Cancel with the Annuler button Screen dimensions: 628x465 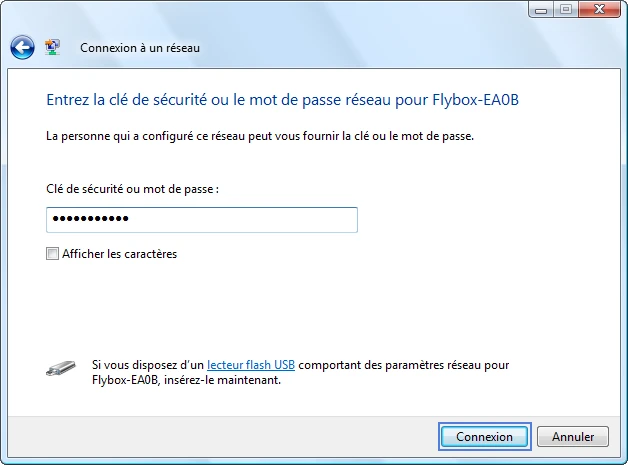(x=573, y=437)
